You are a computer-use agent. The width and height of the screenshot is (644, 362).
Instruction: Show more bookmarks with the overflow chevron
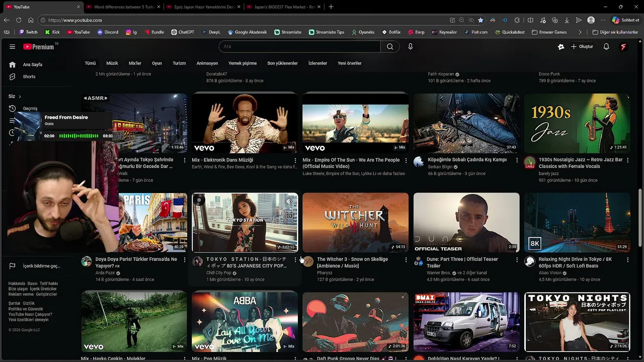click(x=580, y=32)
